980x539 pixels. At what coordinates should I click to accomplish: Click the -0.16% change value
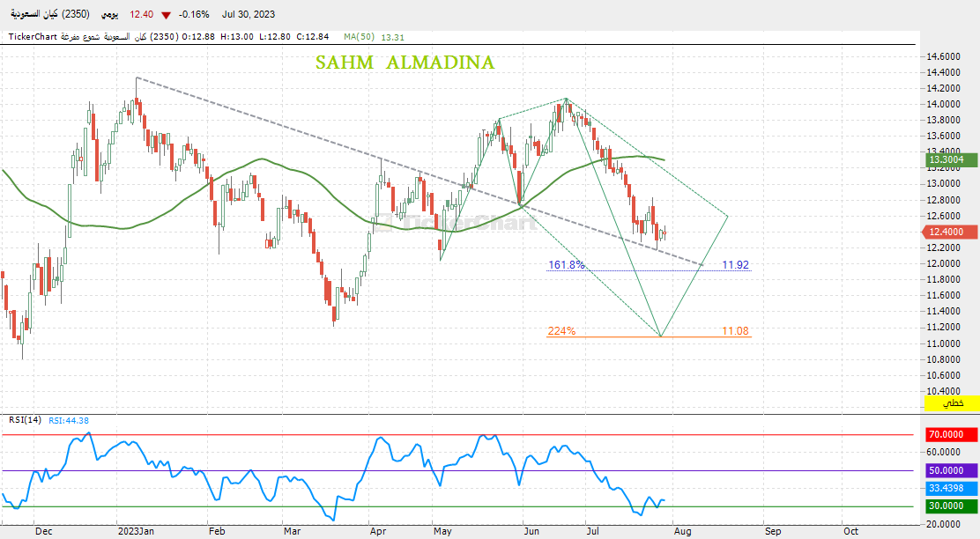click(194, 14)
